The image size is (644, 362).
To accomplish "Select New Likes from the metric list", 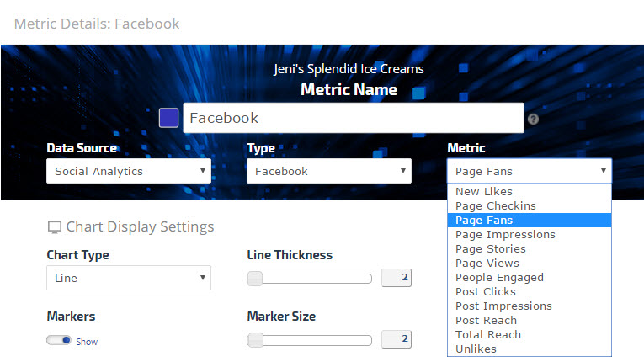I will [484, 192].
